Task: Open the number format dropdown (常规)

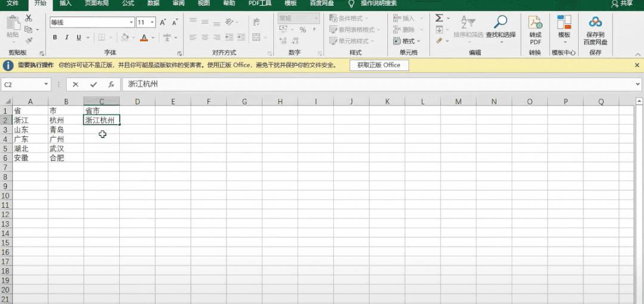Action: pos(316,18)
